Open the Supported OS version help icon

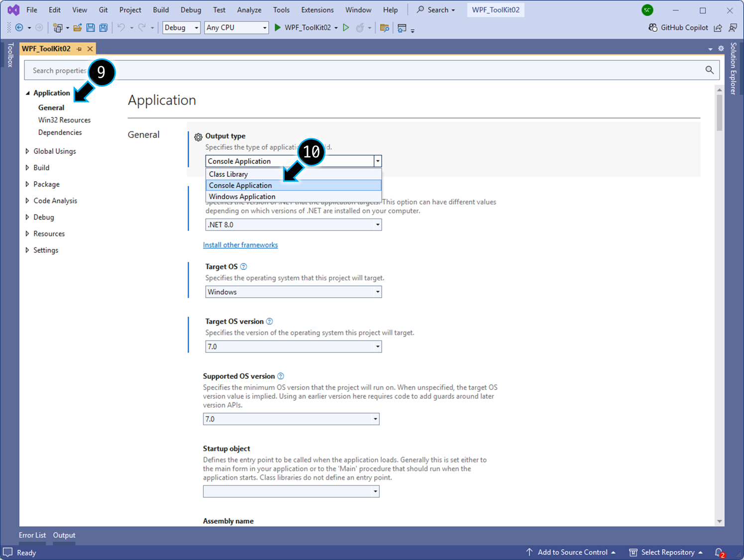[281, 376]
